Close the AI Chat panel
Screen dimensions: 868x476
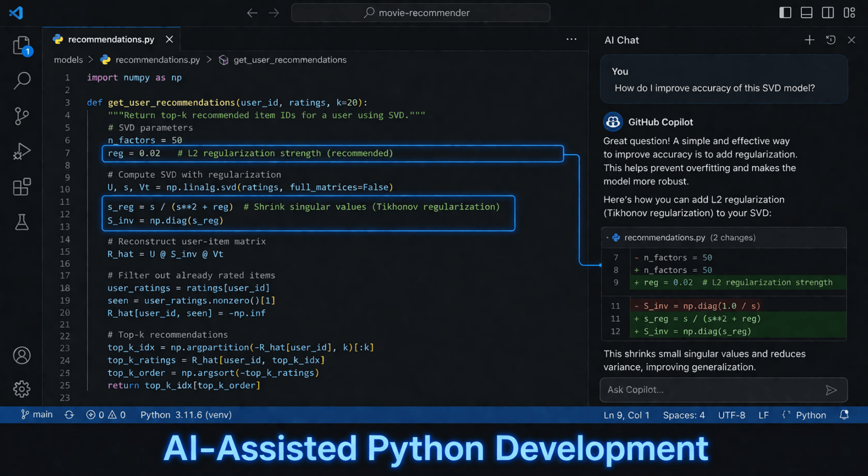852,40
